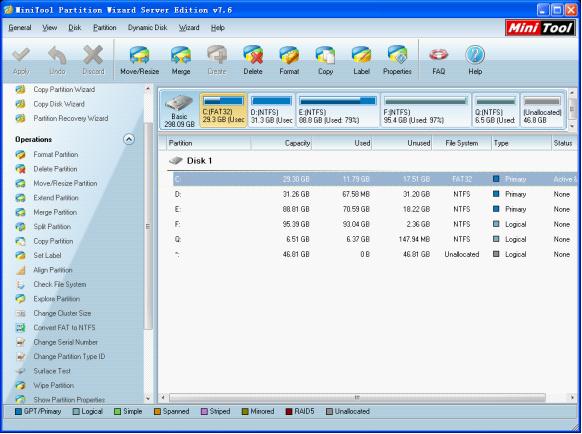Select Q:(NTFS) block in disk map
Screen dimensions: 582x434
pyautogui.click(x=495, y=111)
